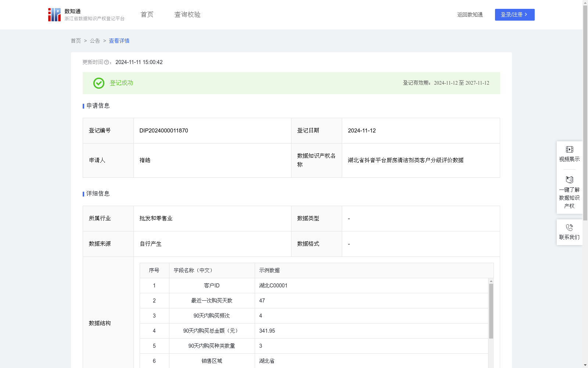Select the 查看详情 breadcrumb entry
Image resolution: width=588 pixels, height=368 pixels.
[119, 41]
